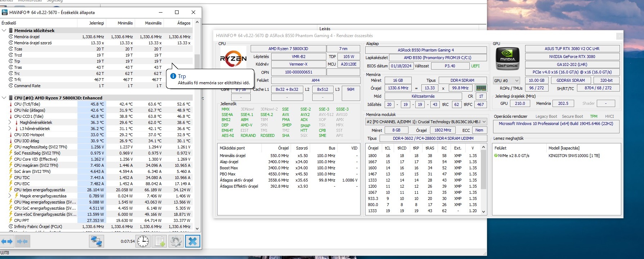Viewport: 644px width, 259px height.
Task: Click the clock icon beside Command Rate
Action: (11, 86)
